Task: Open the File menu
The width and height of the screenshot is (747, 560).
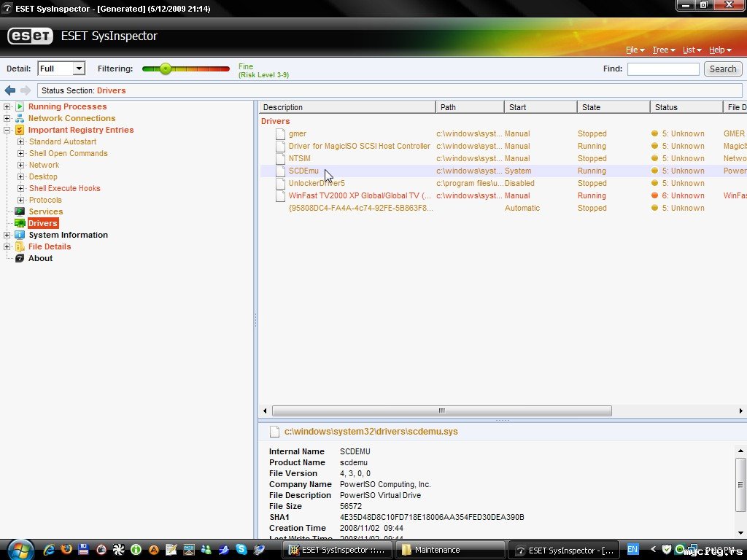Action: (635, 50)
